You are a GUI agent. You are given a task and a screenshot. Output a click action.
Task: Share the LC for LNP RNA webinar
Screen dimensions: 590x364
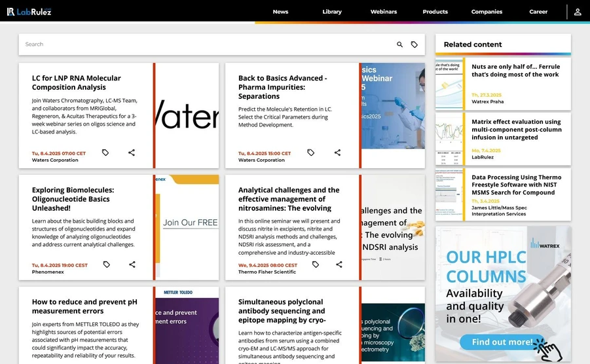pos(132,153)
